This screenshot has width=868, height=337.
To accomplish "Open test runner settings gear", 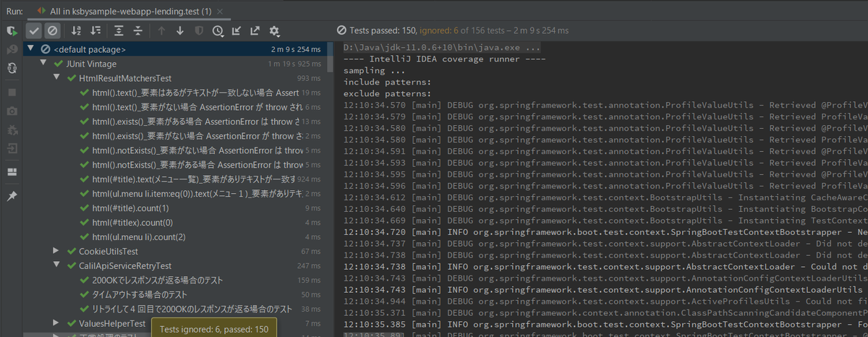I will coord(274,30).
